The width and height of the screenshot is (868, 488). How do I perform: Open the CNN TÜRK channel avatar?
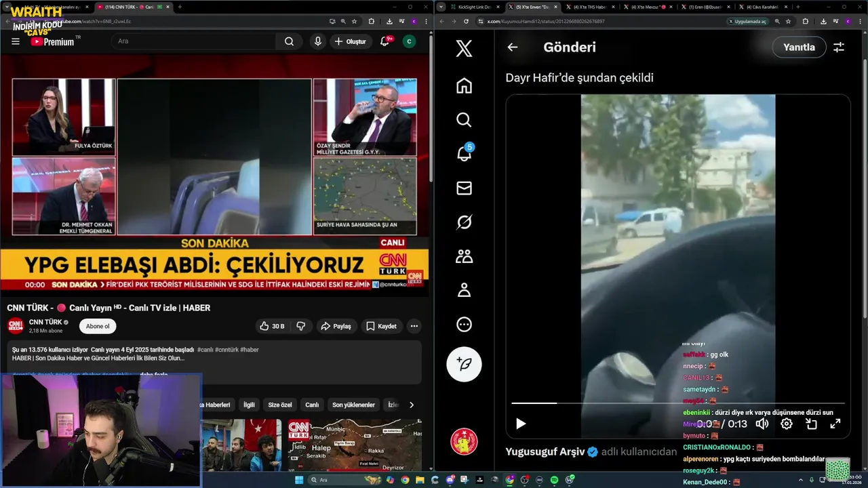click(16, 326)
